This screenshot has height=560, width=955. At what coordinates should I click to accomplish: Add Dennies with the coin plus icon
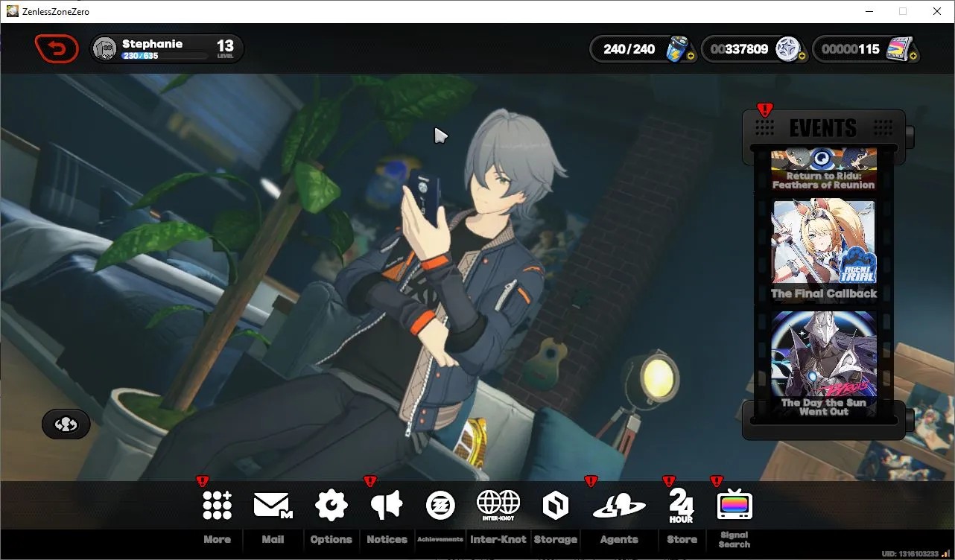click(x=802, y=55)
